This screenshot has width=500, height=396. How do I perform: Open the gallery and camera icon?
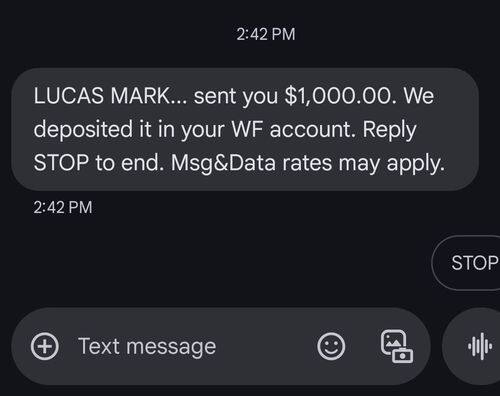(397, 346)
